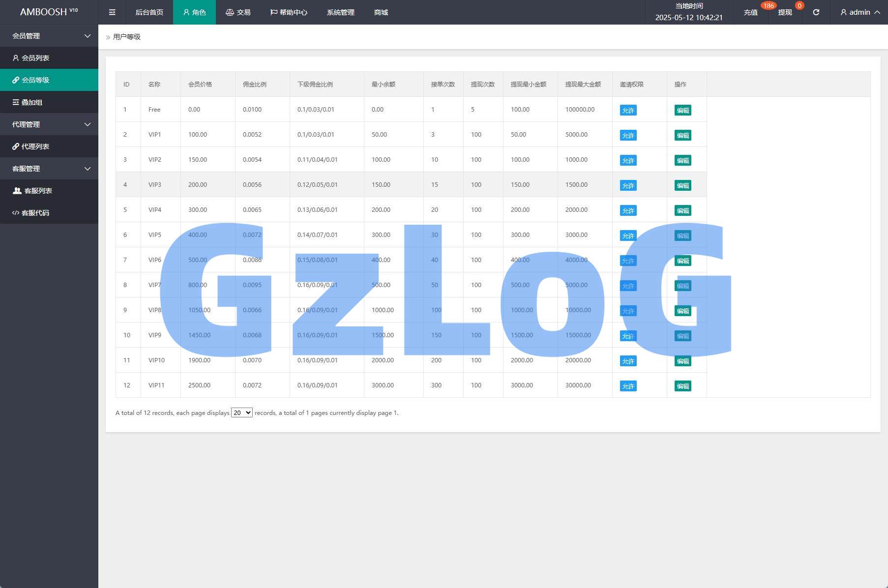Toggle 允许 invite permission for VIP11
The width and height of the screenshot is (888, 588).
click(628, 386)
